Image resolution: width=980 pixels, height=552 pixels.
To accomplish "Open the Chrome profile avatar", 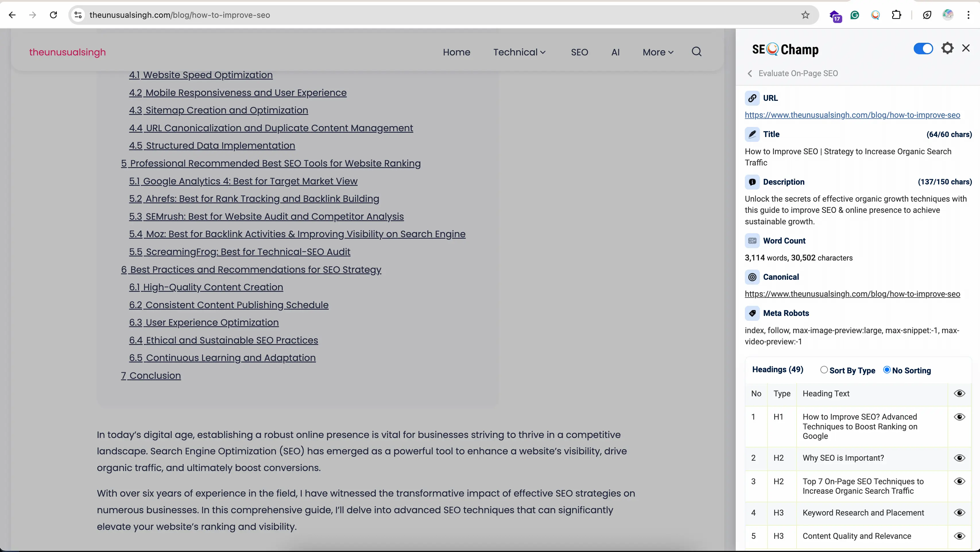I will (x=948, y=15).
